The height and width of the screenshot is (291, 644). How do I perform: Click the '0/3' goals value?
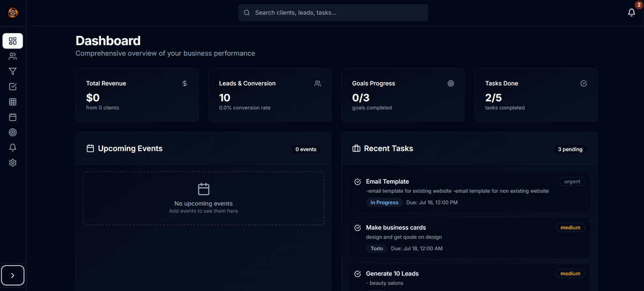(361, 98)
